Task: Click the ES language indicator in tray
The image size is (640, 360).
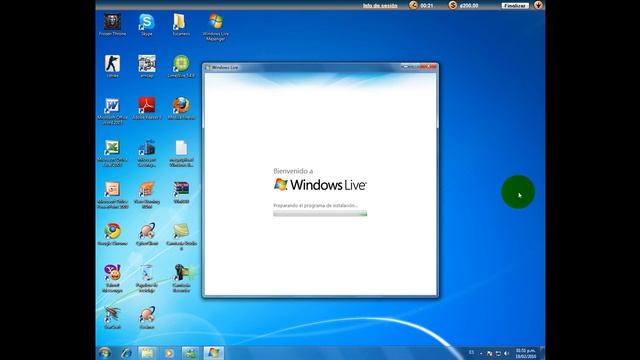Action: coord(471,352)
